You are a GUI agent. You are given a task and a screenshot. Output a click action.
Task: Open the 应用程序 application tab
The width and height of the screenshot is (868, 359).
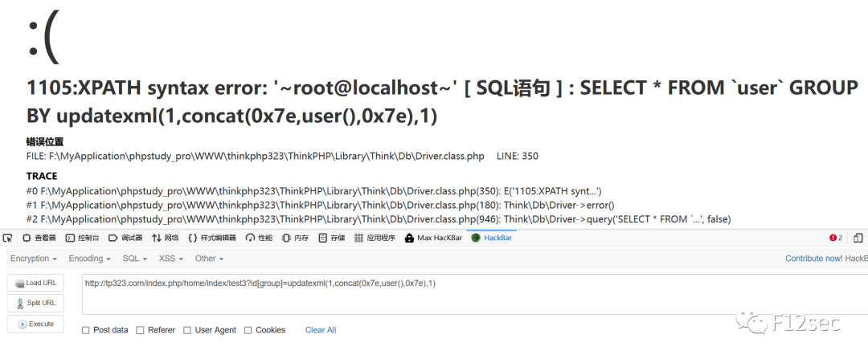click(x=375, y=238)
